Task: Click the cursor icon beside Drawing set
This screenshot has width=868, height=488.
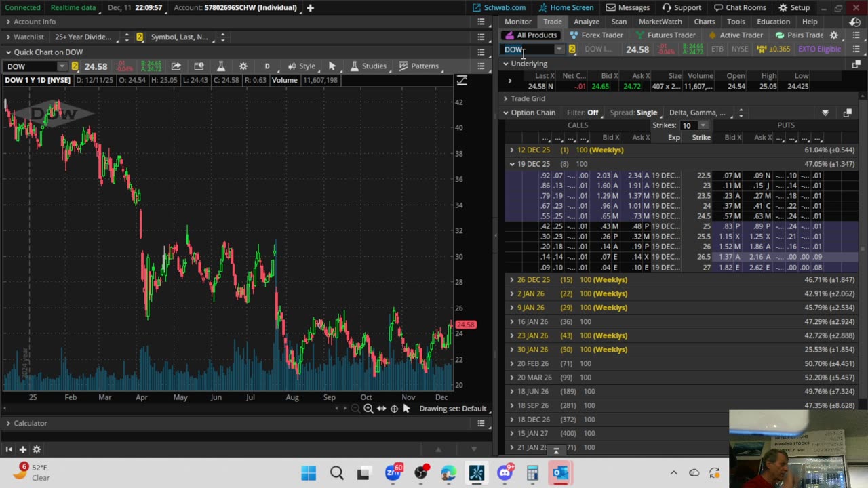Action: point(406,408)
